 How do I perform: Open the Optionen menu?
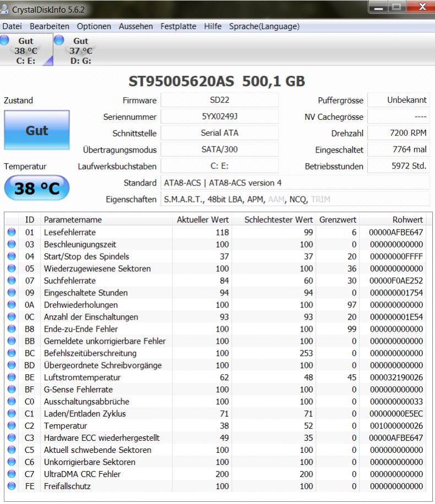pyautogui.click(x=94, y=26)
